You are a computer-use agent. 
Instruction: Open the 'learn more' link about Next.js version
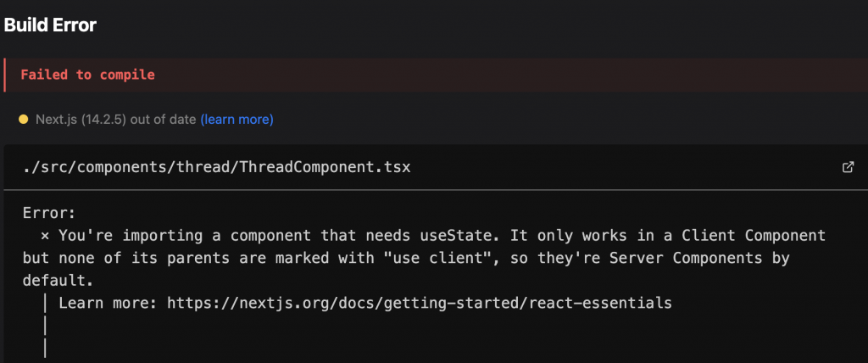237,119
